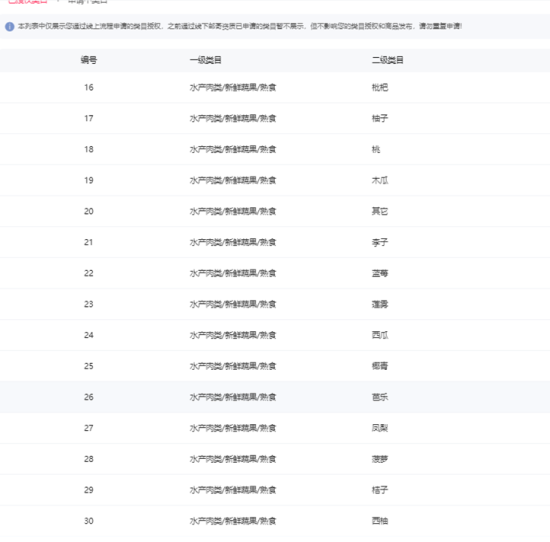Image resolution: width=550 pixels, height=542 pixels.
Task: Select row 21 with 李子
Action: [275, 242]
